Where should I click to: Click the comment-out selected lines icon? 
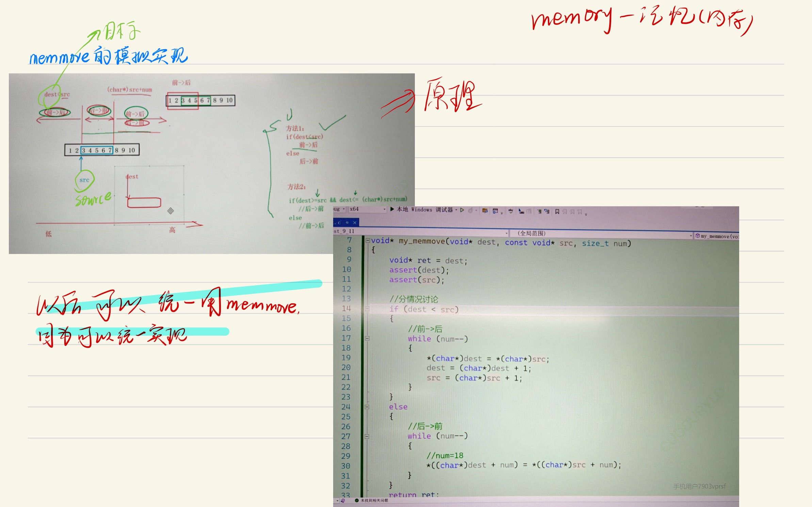pyautogui.click(x=539, y=212)
